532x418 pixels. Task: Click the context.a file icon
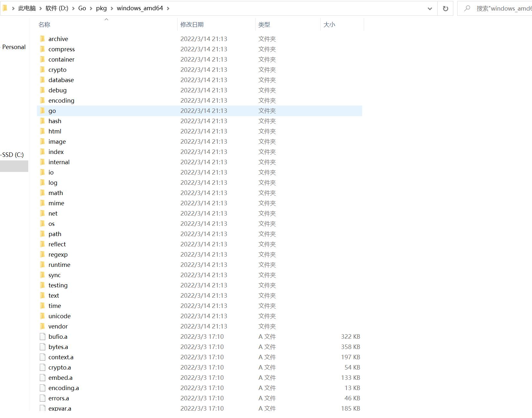coord(42,357)
